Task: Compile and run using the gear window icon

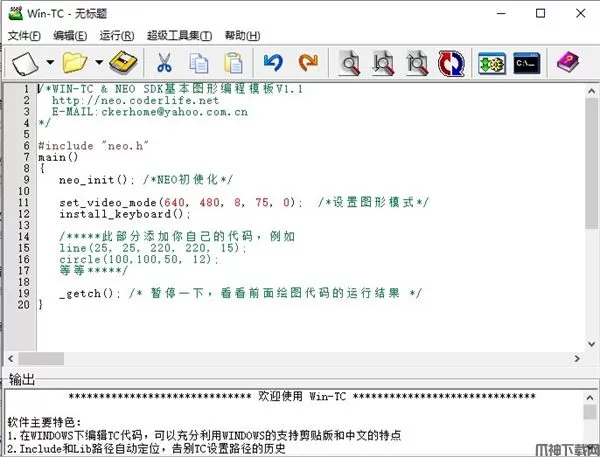Action: (492, 64)
